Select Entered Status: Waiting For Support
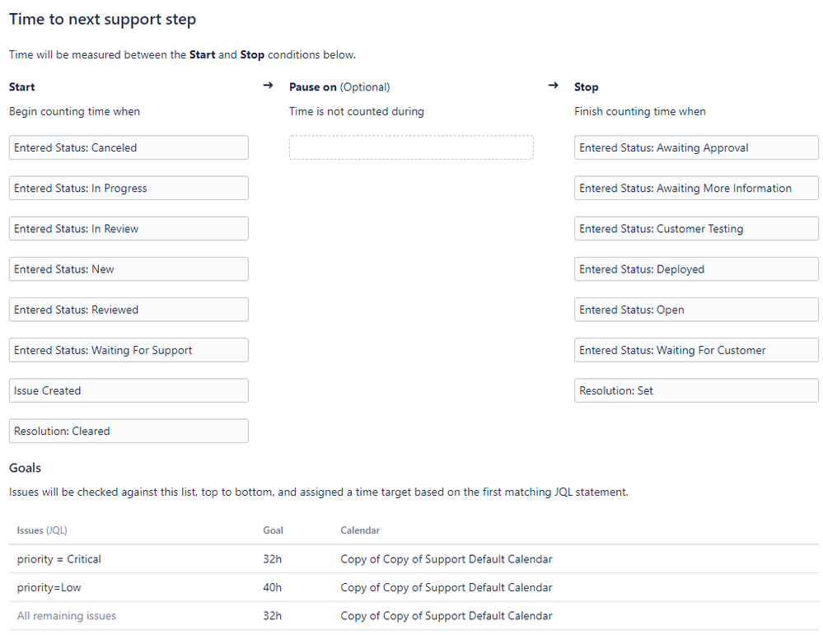 [129, 350]
